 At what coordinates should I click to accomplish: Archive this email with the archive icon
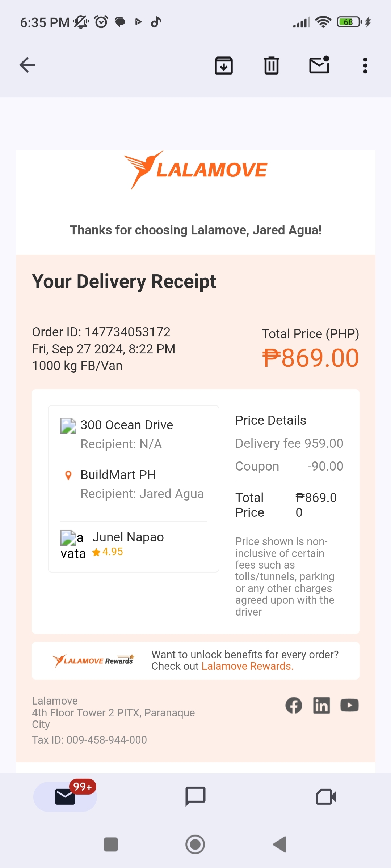[x=224, y=65]
